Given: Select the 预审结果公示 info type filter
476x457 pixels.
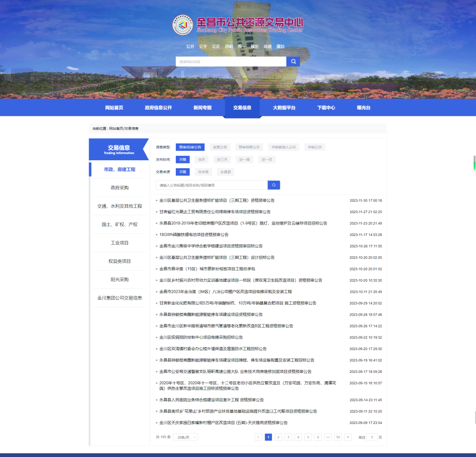Looking at the screenshot, I should click(249, 147).
